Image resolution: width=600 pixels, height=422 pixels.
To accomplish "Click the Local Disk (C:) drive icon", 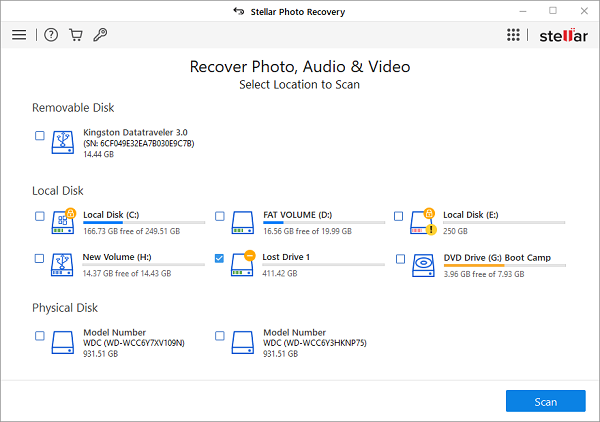I will point(63,222).
